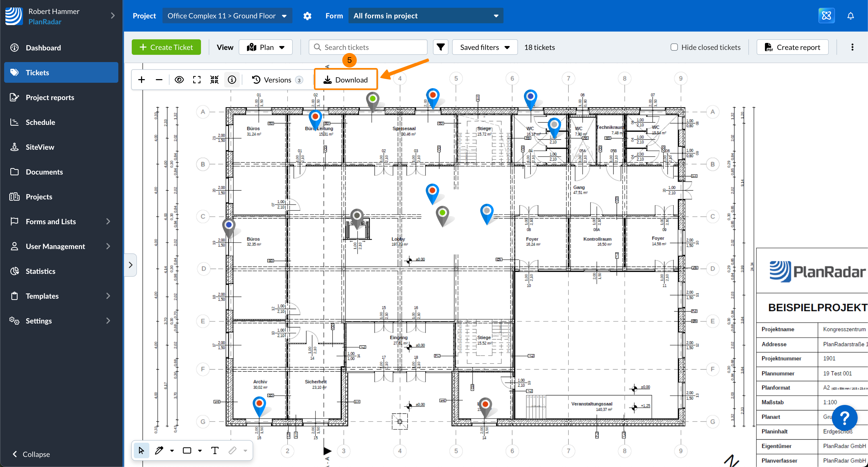Open Saved filters dropdown

point(485,47)
